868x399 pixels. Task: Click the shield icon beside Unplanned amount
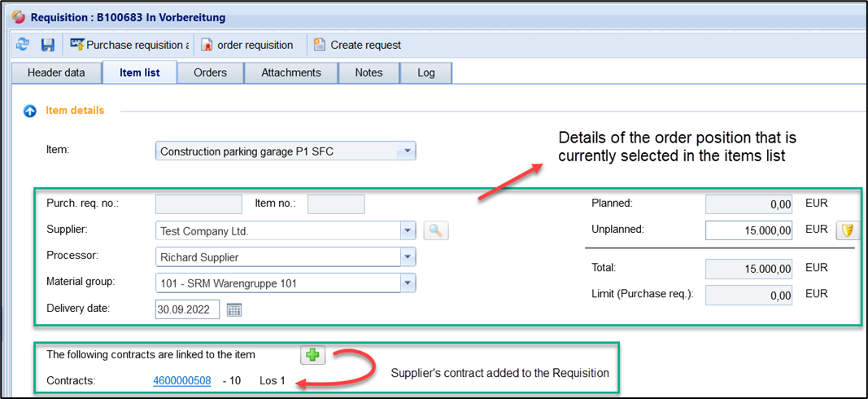[848, 230]
